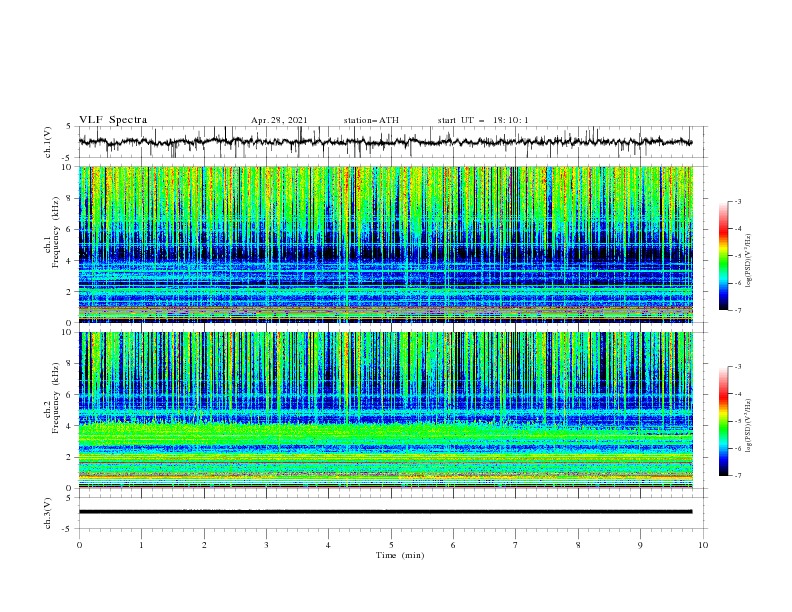Click the "ch.3(V)" axis label
The image size is (792, 612).
tap(48, 513)
